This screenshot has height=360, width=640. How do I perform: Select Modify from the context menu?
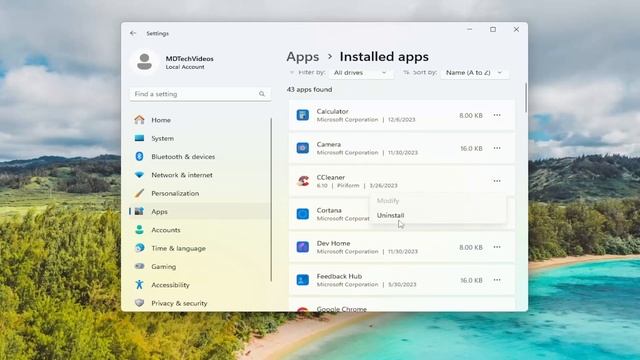(x=388, y=201)
